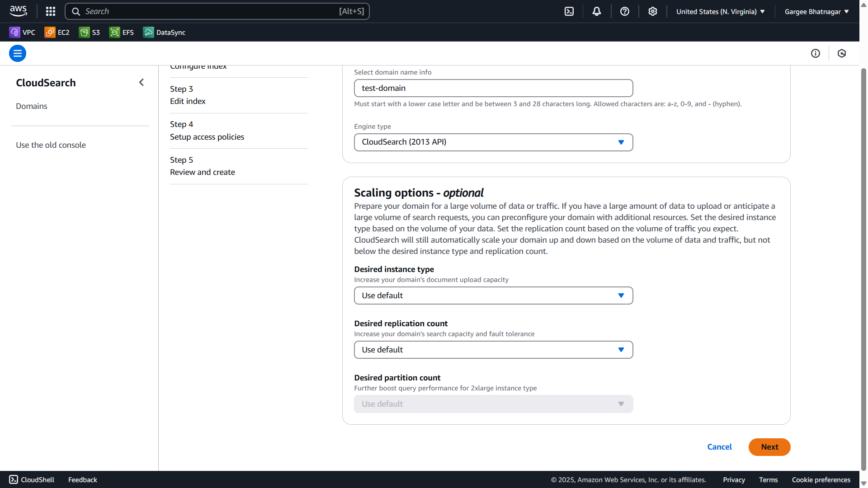Click the CloudSearch sidebar heading
The width and height of the screenshot is (868, 488).
46,83
